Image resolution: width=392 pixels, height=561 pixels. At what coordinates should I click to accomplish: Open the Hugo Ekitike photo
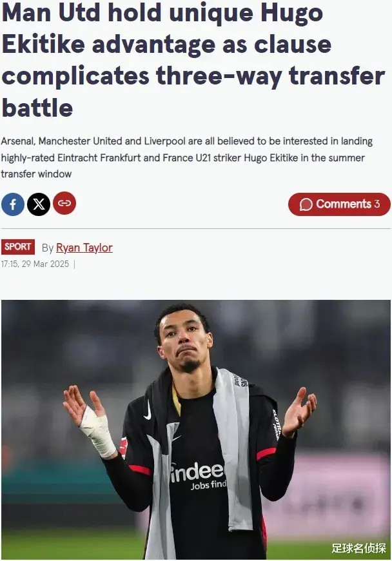[x=196, y=429]
